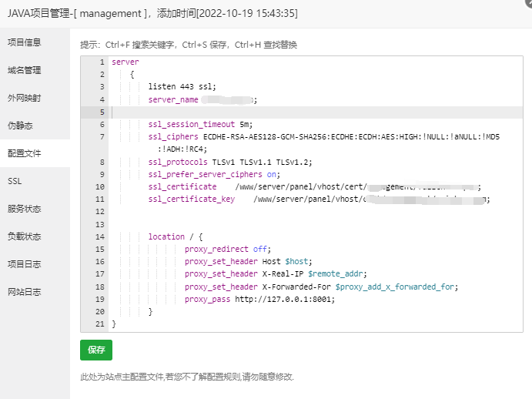This screenshot has height=399, width=532.
Task: Click the 'server' keyword on line 1
Action: click(x=125, y=62)
